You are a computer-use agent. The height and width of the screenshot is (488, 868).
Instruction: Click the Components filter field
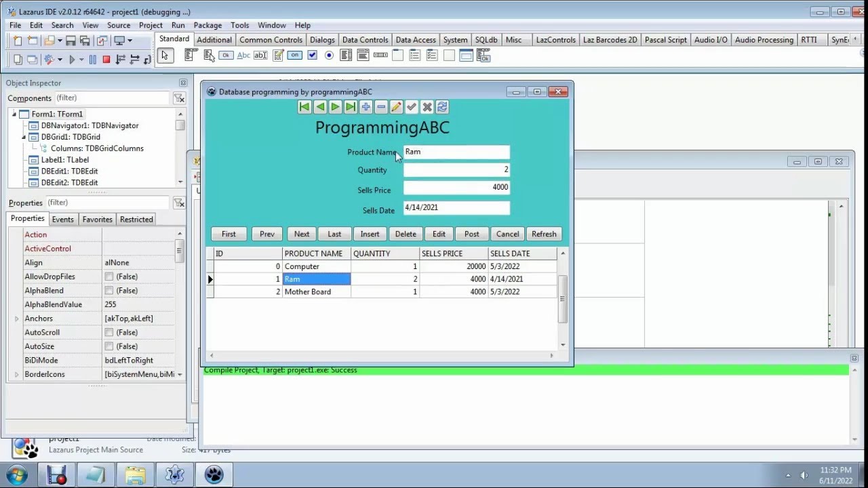(112, 98)
